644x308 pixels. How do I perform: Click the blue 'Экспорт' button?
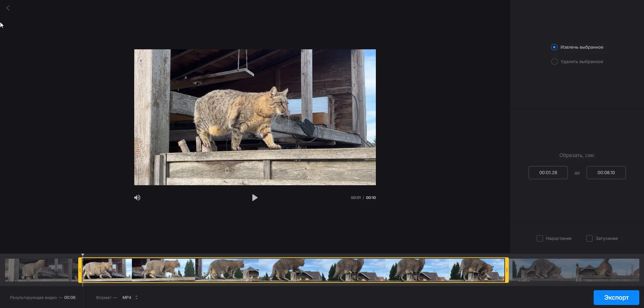pos(616,298)
